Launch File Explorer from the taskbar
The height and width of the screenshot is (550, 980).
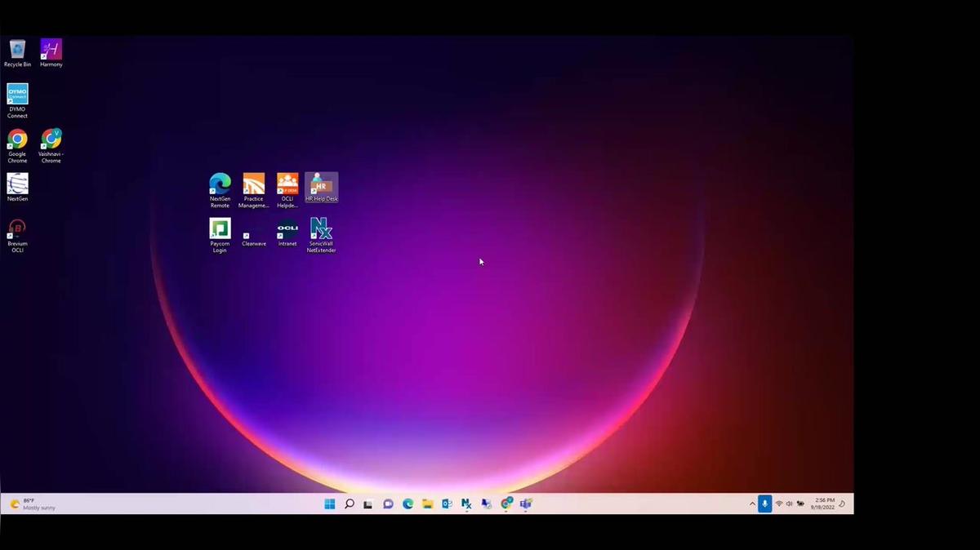(427, 503)
